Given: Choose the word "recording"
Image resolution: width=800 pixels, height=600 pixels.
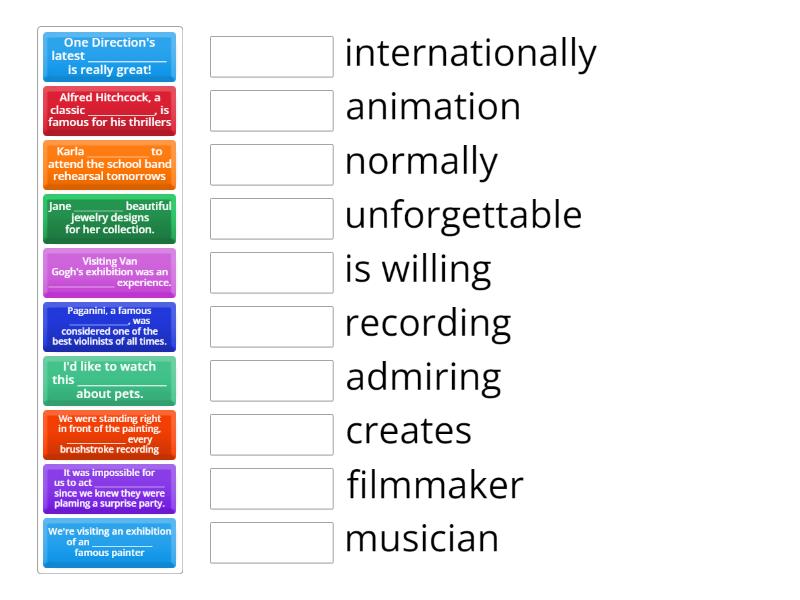Looking at the screenshot, I should 427,322.
